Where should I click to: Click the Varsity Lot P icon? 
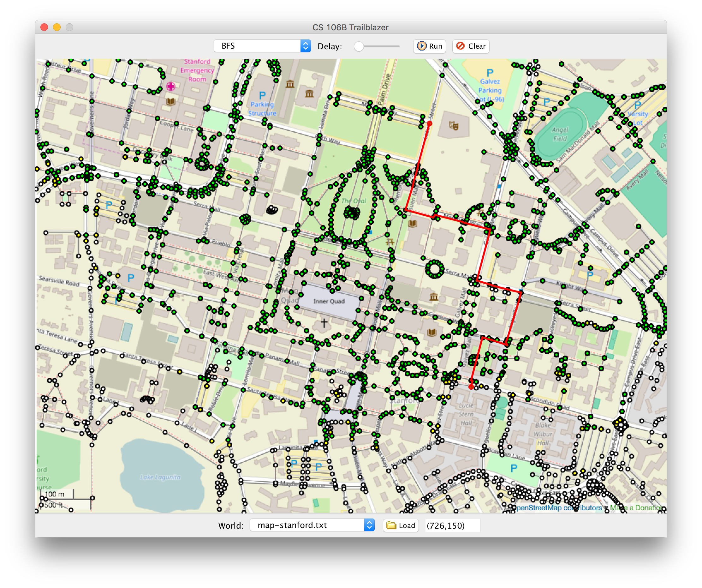[x=638, y=105]
